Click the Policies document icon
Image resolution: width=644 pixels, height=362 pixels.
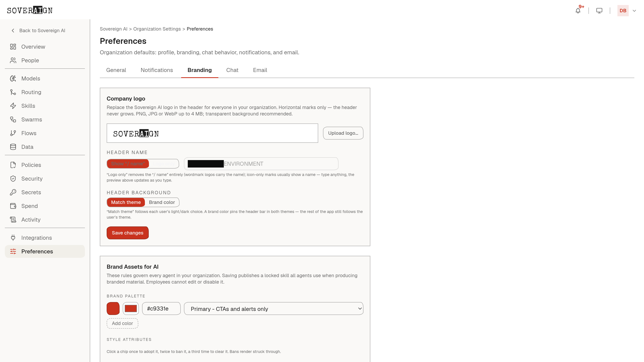point(13,165)
